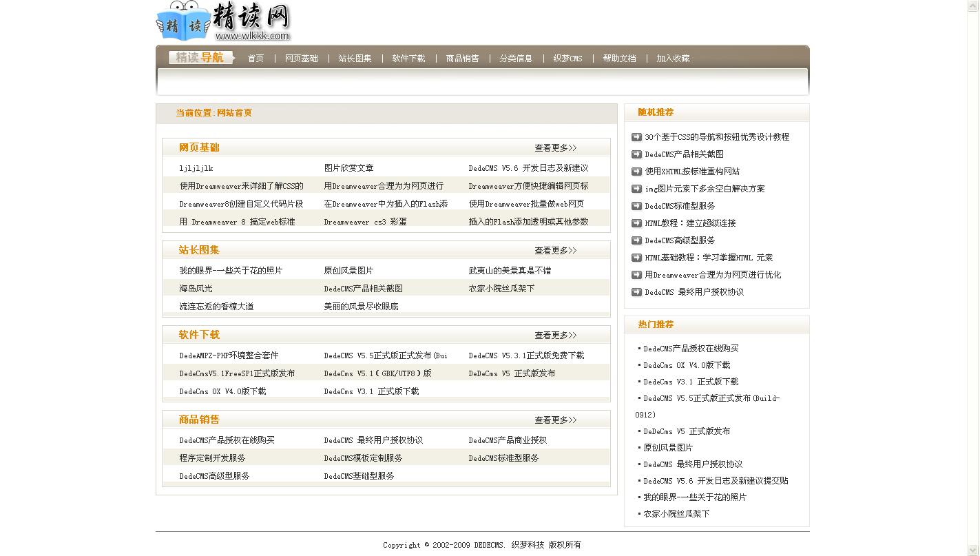The height and width of the screenshot is (556, 980).
Task: Open 插入的Flash添加透明或其他参数 link
Action: (528, 222)
